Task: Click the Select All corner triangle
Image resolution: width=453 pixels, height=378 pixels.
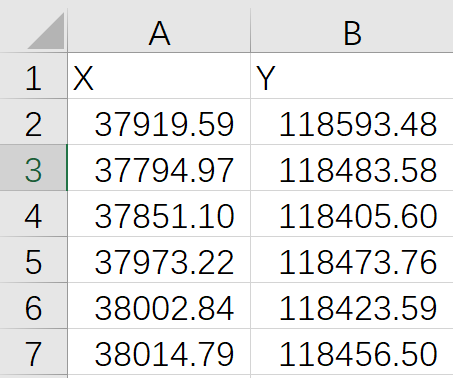Action: coord(47,31)
